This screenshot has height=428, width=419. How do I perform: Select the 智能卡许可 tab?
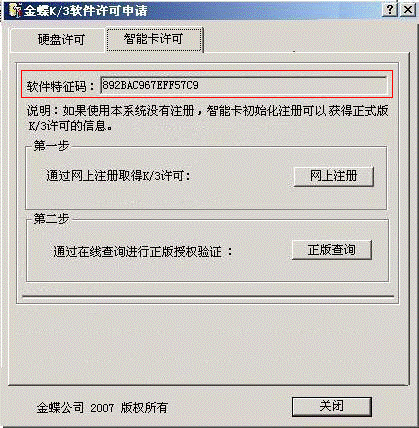pyautogui.click(x=154, y=39)
